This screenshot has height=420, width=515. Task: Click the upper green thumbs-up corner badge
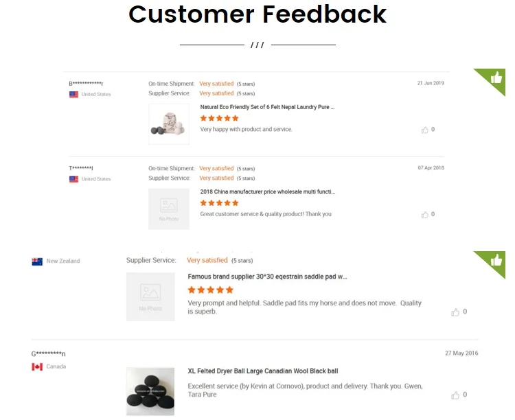point(496,78)
